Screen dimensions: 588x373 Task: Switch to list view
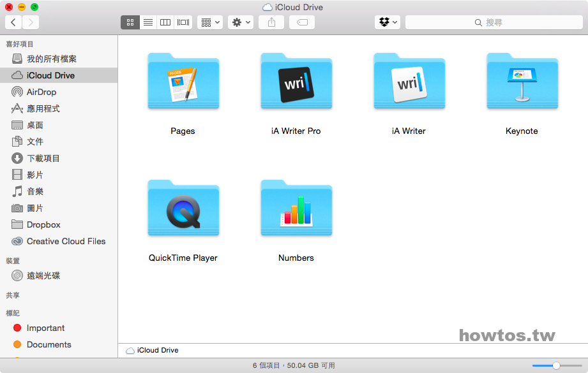pos(148,22)
